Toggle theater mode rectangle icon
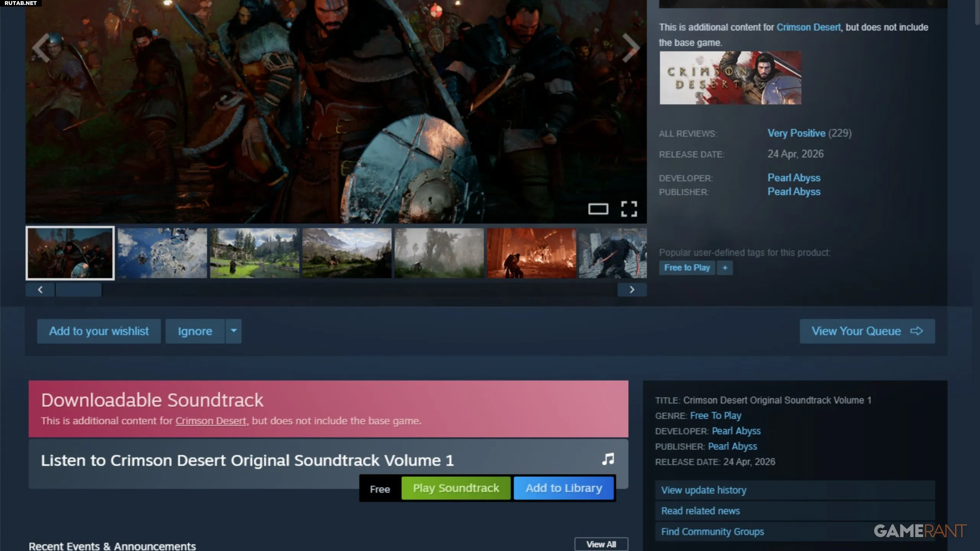 (598, 209)
